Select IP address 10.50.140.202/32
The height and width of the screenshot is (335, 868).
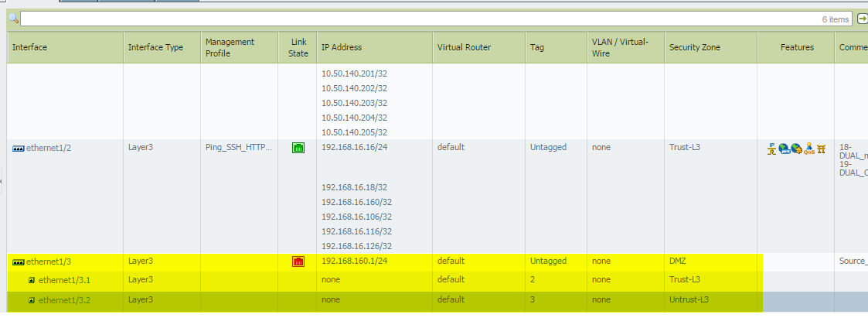(354, 89)
